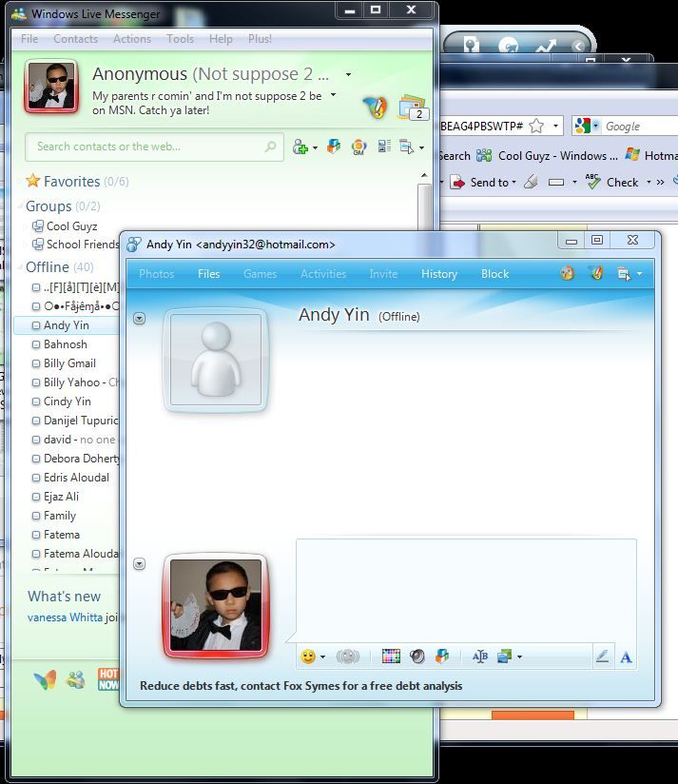Click the vanessa Whitta link in What's new
This screenshot has width=678, height=784.
pos(65,617)
